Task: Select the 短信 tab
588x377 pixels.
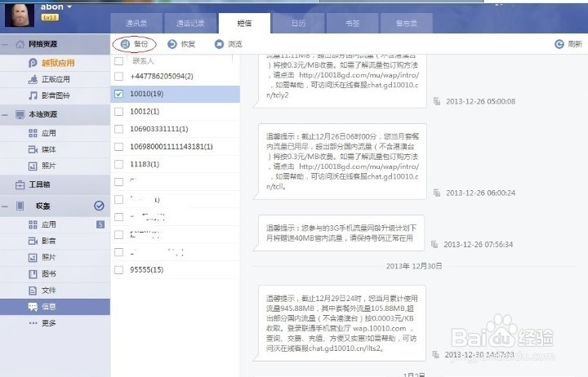Action: 244,23
